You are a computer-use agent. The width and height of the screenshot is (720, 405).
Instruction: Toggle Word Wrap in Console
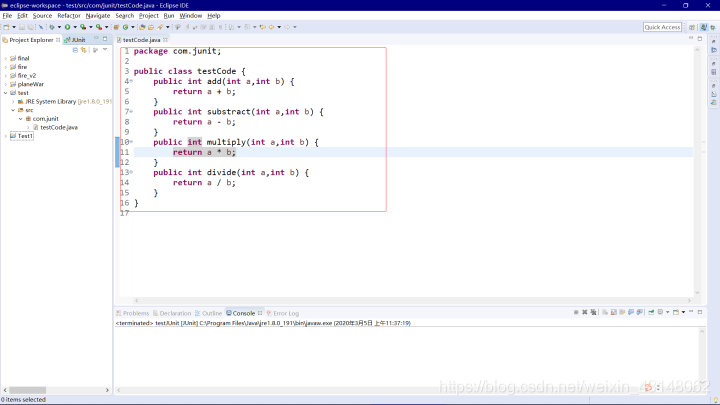(x=622, y=312)
